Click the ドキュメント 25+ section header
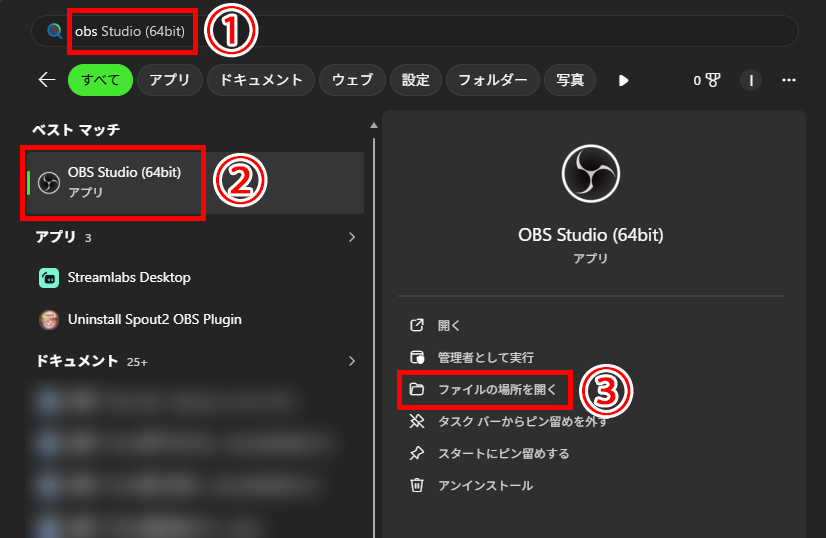The width and height of the screenshot is (826, 538). pos(92,361)
